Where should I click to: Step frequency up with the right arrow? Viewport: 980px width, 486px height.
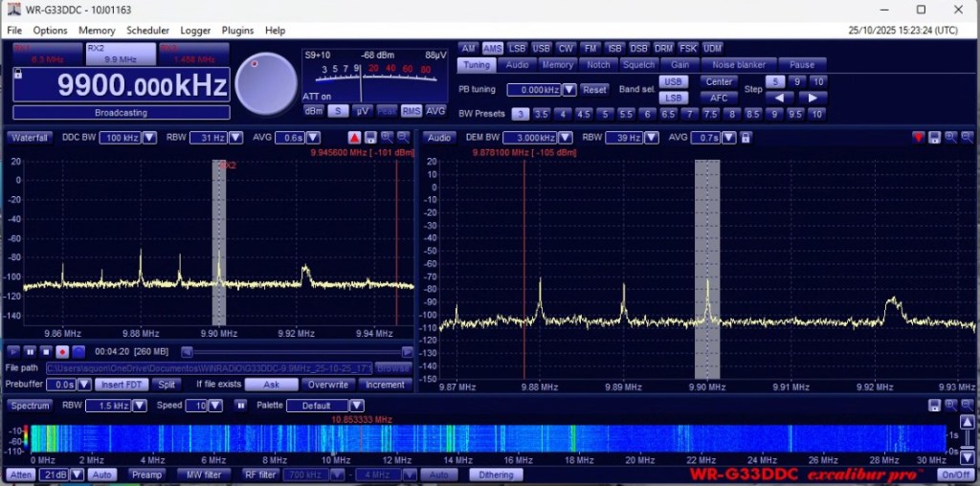[813, 98]
